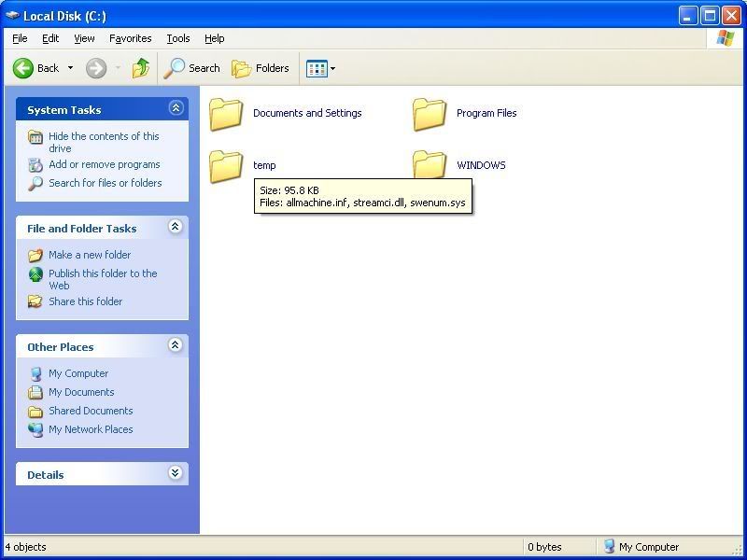
Task: Click the 'Search' toolbar label
Action: (x=204, y=68)
